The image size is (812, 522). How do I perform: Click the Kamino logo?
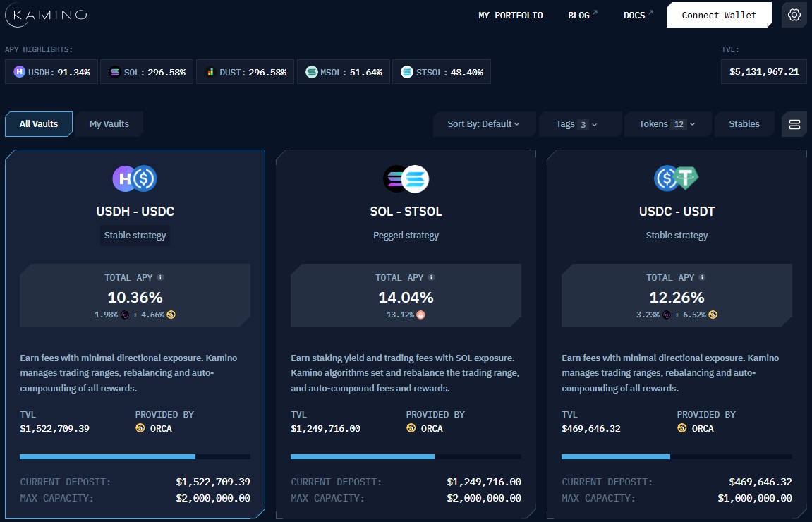coord(46,15)
